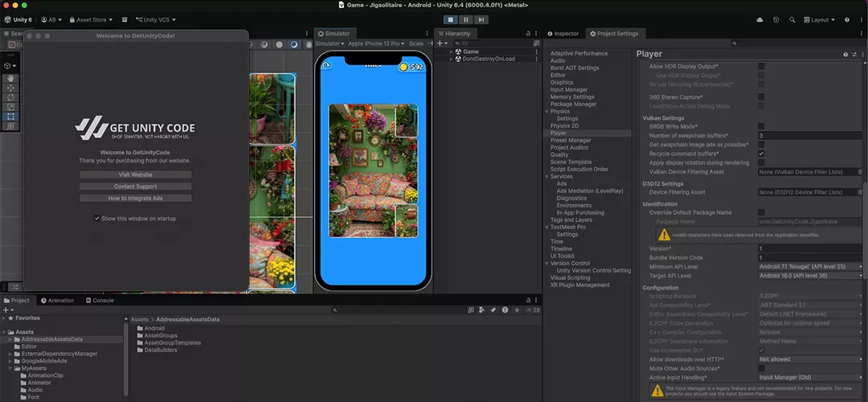Click the Bundle Version Code field
868x402 pixels.
(809, 257)
